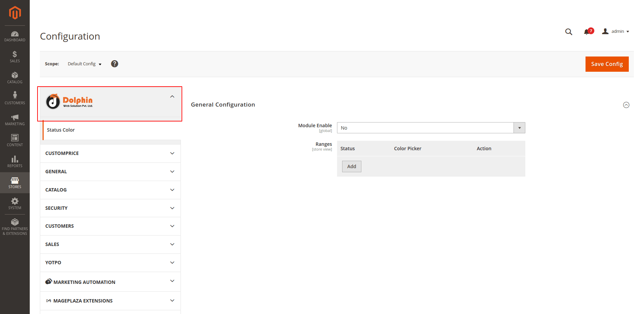Expand the CUSTOMPRICE config section
This screenshot has width=644, height=314.
(x=110, y=154)
